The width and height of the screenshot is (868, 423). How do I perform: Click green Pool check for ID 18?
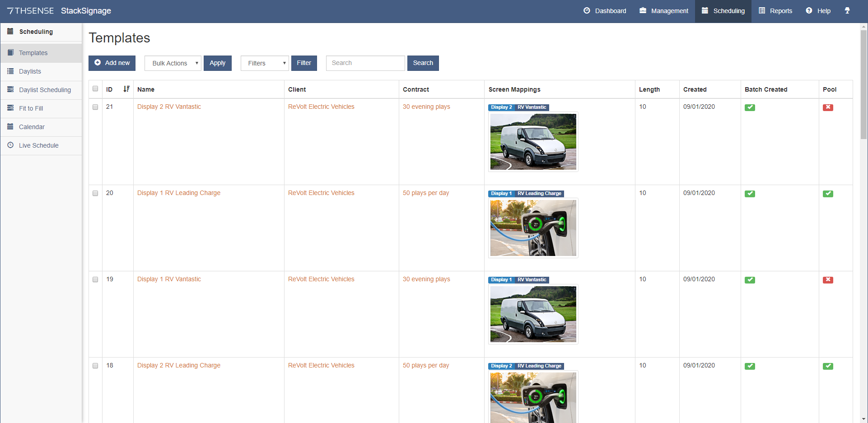828,366
